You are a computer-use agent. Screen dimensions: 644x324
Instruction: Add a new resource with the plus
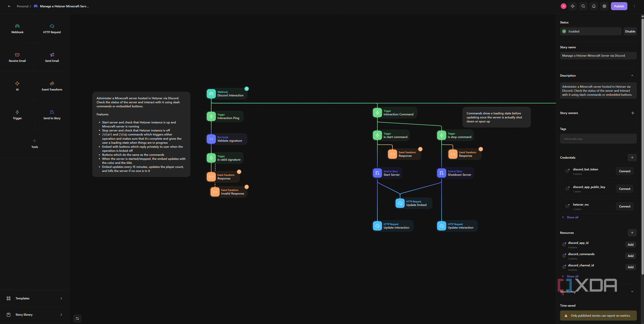click(632, 233)
